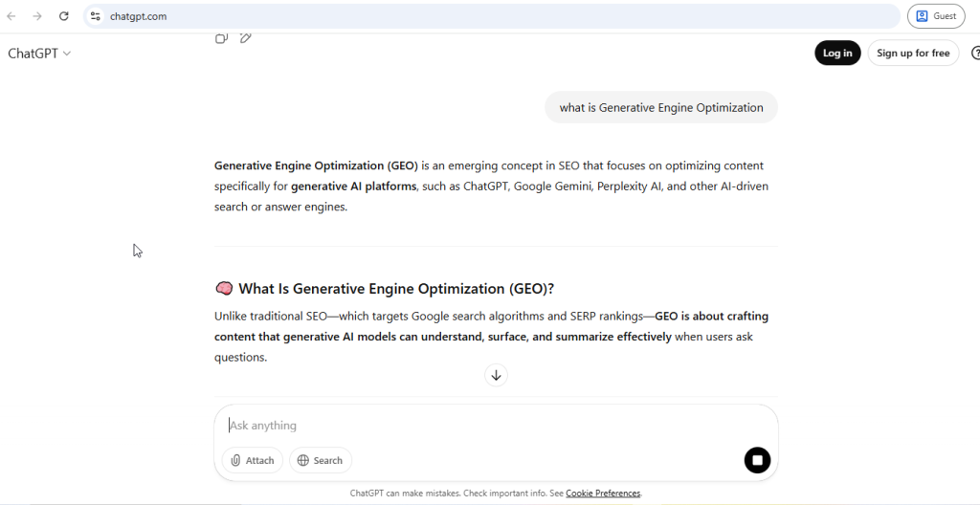This screenshot has width=980, height=505.
Task: Open site information icon in address bar
Action: 95,16
